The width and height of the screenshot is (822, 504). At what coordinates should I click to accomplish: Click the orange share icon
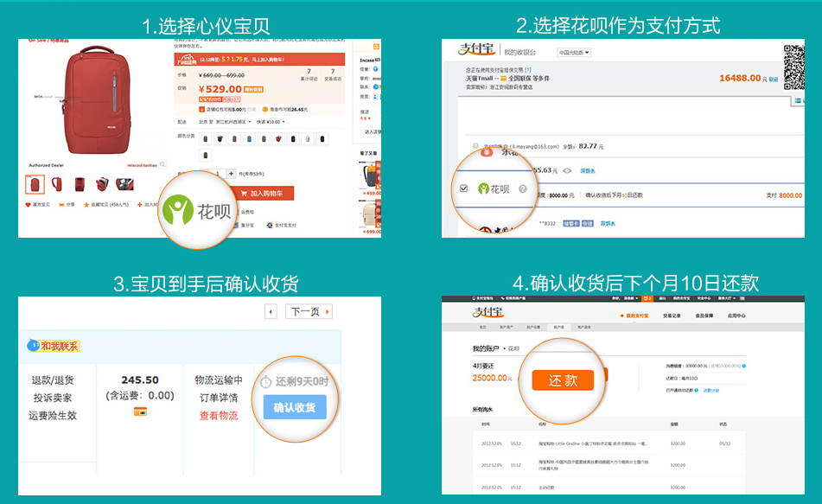pyautogui.click(x=62, y=205)
